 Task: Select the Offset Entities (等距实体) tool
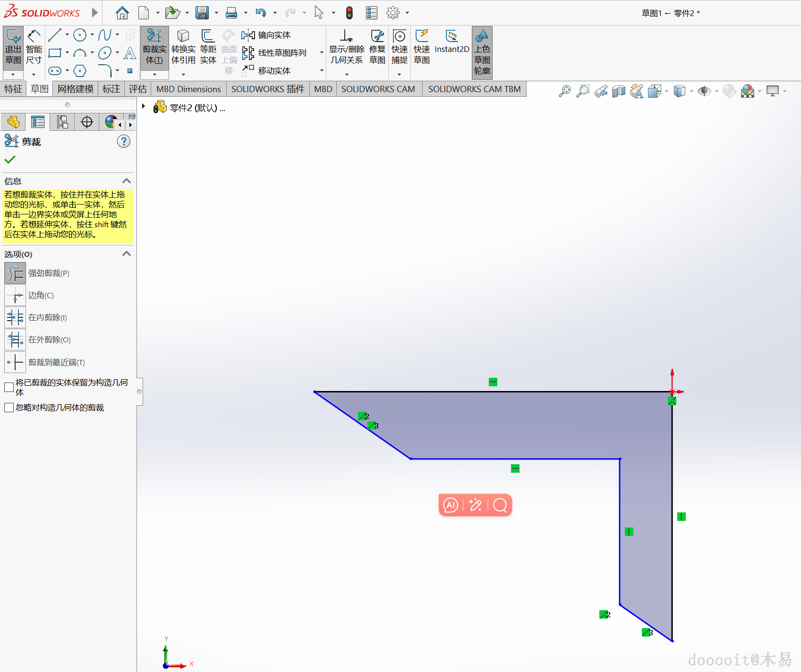click(208, 47)
